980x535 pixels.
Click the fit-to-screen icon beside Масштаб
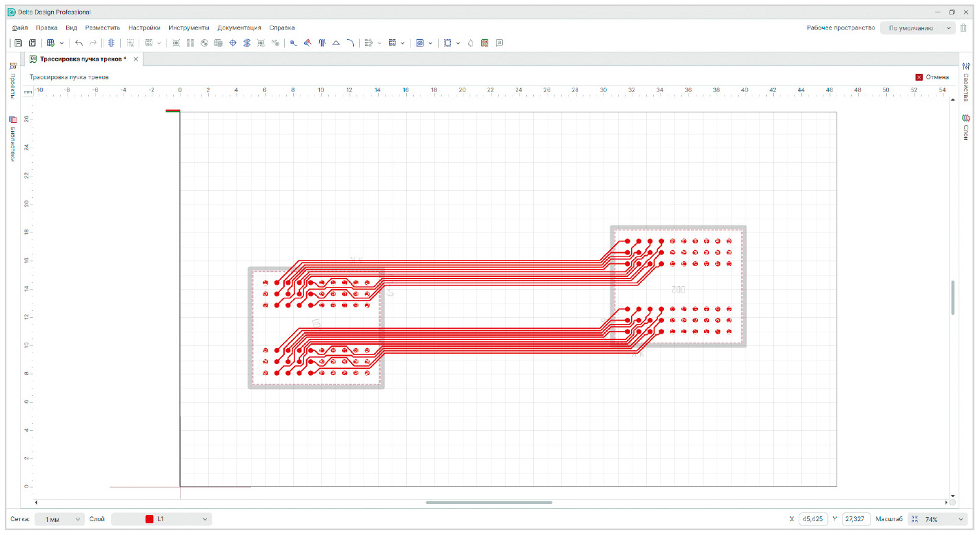pos(914,519)
